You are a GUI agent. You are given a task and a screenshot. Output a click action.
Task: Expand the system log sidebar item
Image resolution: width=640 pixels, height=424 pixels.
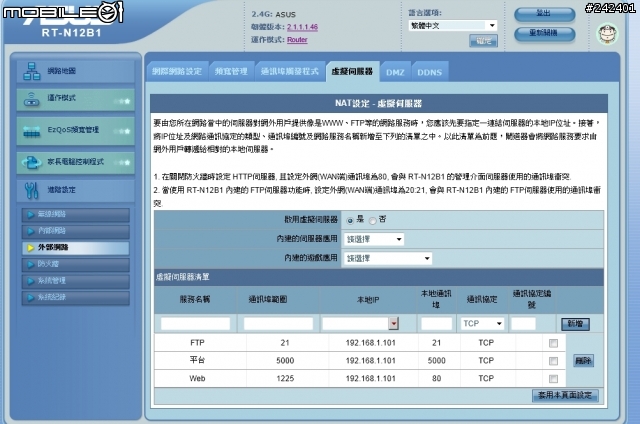(76, 297)
